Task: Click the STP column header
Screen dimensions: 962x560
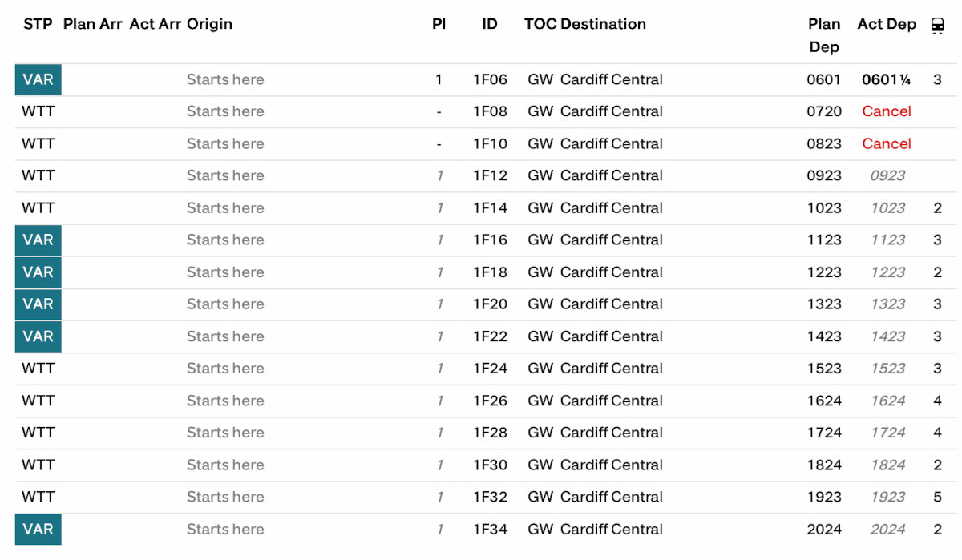Action: pyautogui.click(x=38, y=24)
